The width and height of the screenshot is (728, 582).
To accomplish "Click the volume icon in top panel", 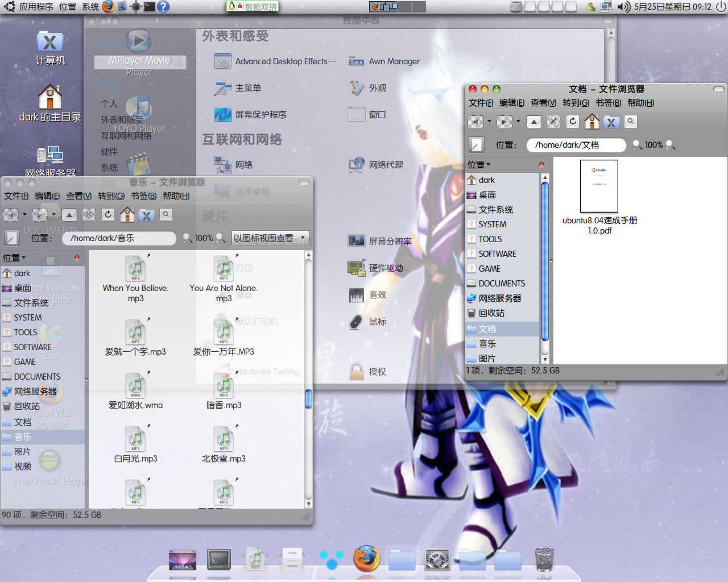I will coord(624,7).
